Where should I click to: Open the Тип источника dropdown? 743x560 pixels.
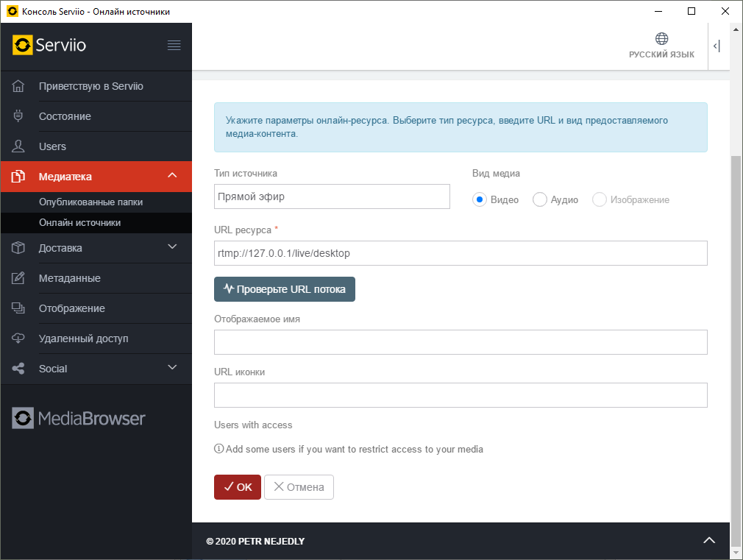coord(332,196)
